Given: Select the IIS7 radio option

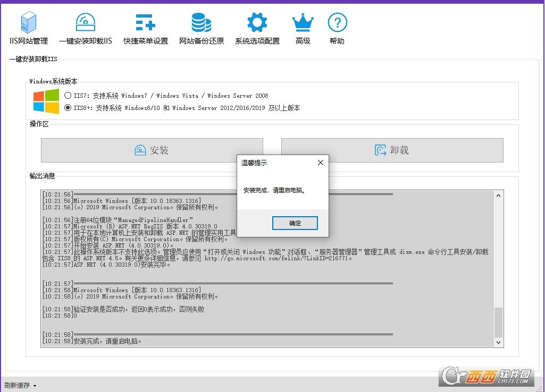Looking at the screenshot, I should (x=68, y=96).
